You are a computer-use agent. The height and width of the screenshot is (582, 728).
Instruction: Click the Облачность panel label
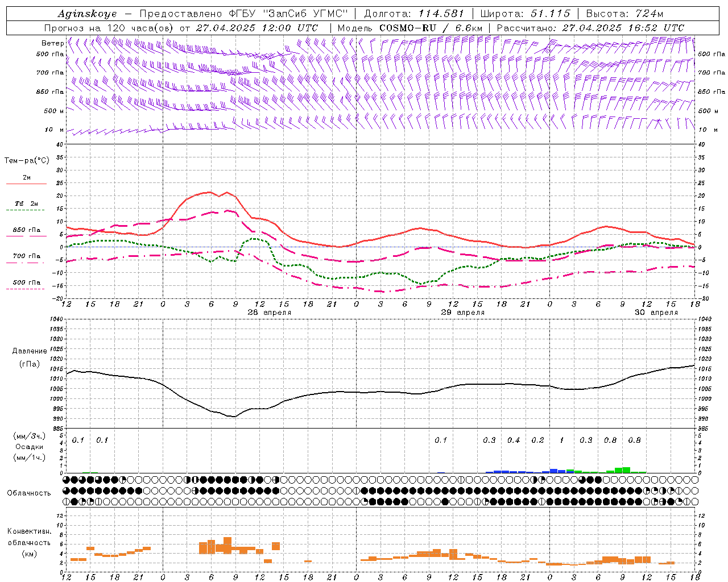click(28, 493)
